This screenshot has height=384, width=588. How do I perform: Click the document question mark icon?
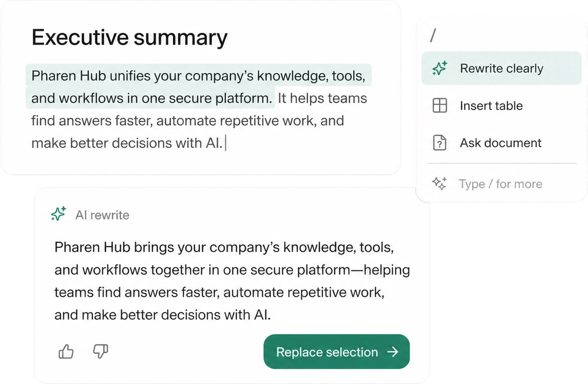440,143
